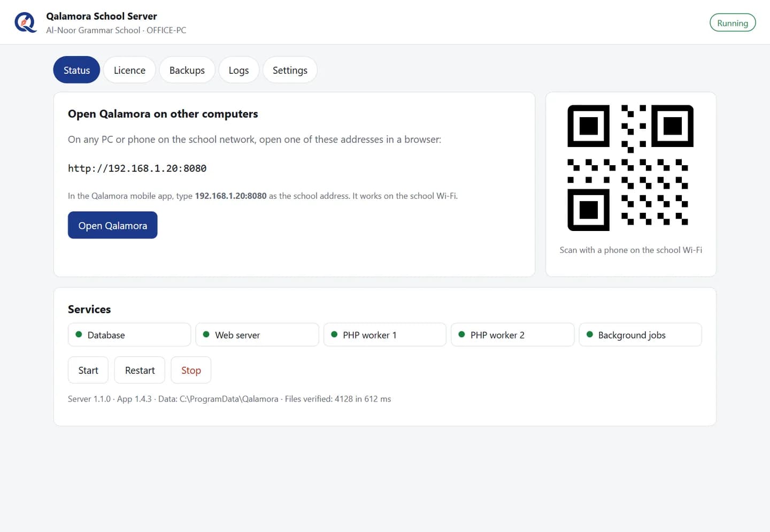Click the Background jobs service label
Screen dimensions: 770x532
tap(632, 335)
